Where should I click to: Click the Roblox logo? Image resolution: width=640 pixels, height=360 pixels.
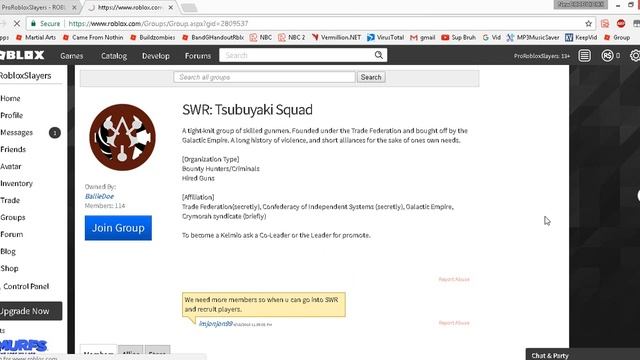(x=22, y=55)
